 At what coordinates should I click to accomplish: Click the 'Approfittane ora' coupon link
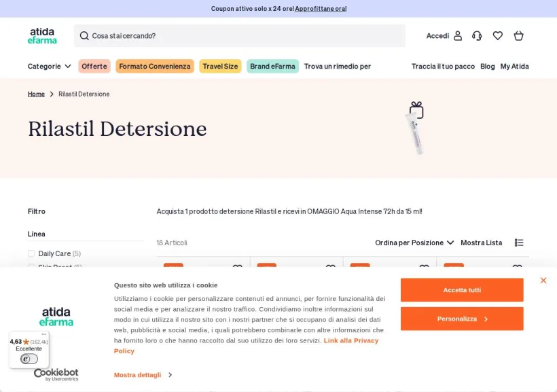pos(321,9)
